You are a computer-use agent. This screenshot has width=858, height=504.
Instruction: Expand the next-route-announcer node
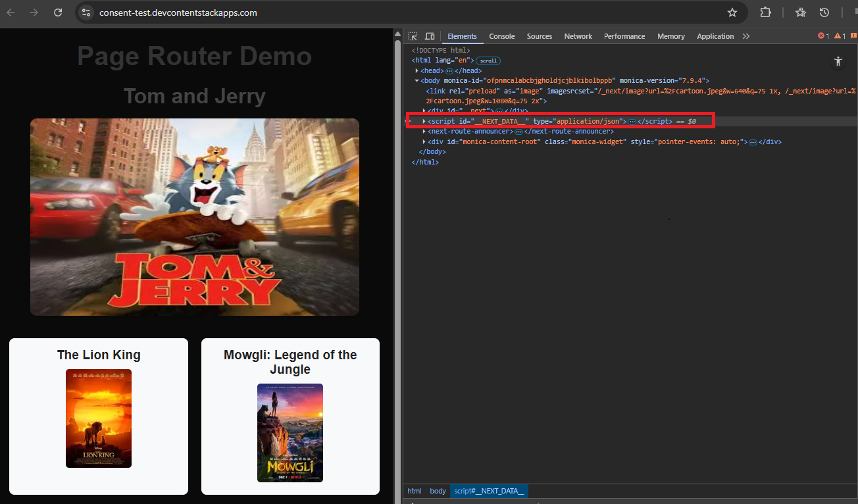[424, 132]
